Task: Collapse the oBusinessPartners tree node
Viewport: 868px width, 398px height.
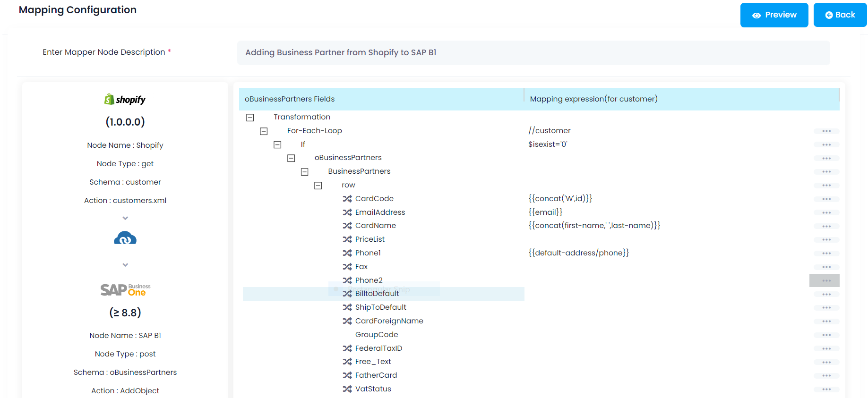Action: (291, 158)
